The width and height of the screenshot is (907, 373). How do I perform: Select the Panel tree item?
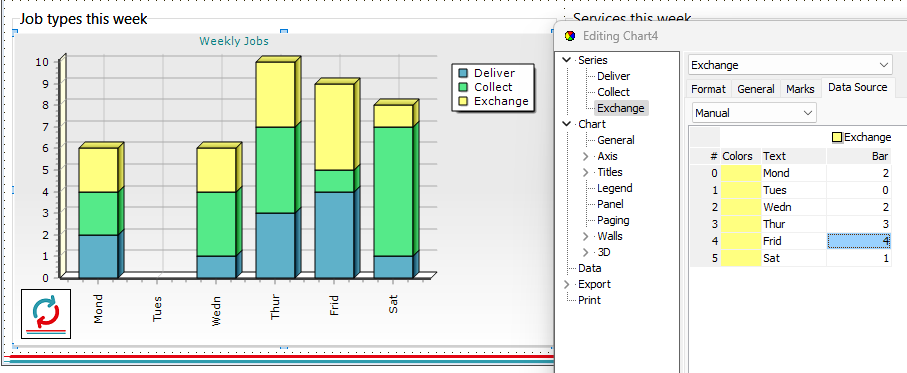click(610, 204)
